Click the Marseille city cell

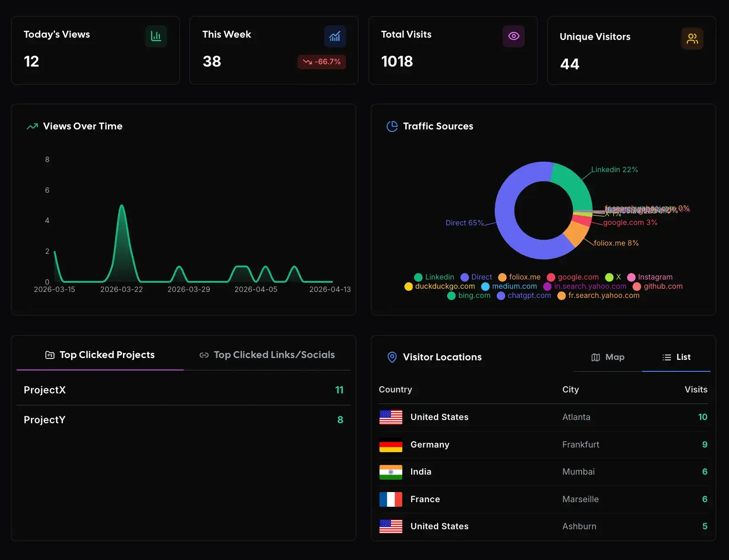(x=580, y=499)
